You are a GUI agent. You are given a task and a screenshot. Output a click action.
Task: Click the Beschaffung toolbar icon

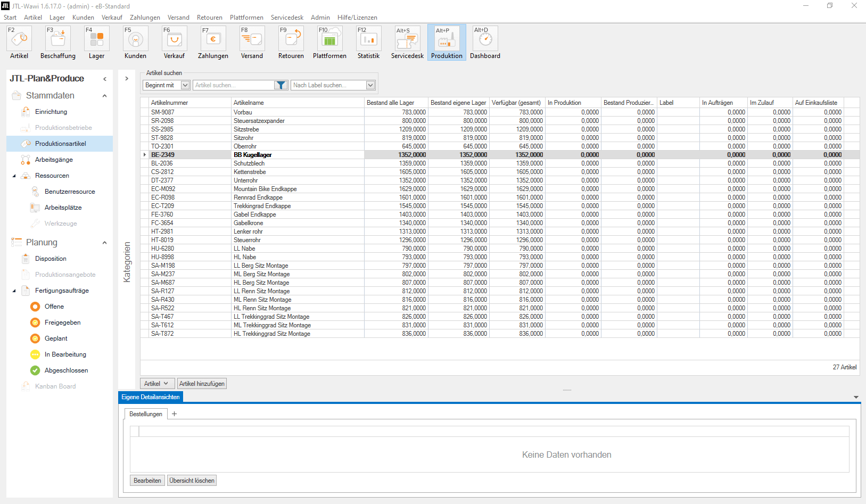(58, 39)
